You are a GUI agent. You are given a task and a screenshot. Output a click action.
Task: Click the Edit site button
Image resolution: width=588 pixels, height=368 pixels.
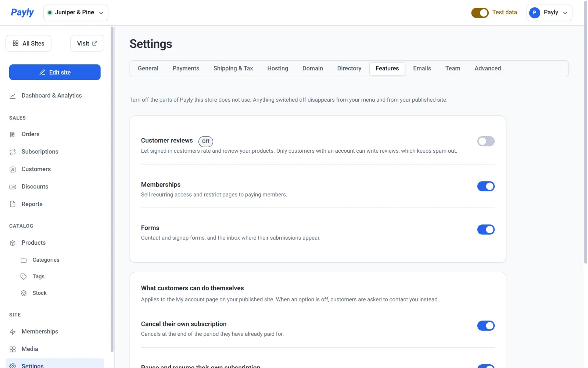point(55,72)
